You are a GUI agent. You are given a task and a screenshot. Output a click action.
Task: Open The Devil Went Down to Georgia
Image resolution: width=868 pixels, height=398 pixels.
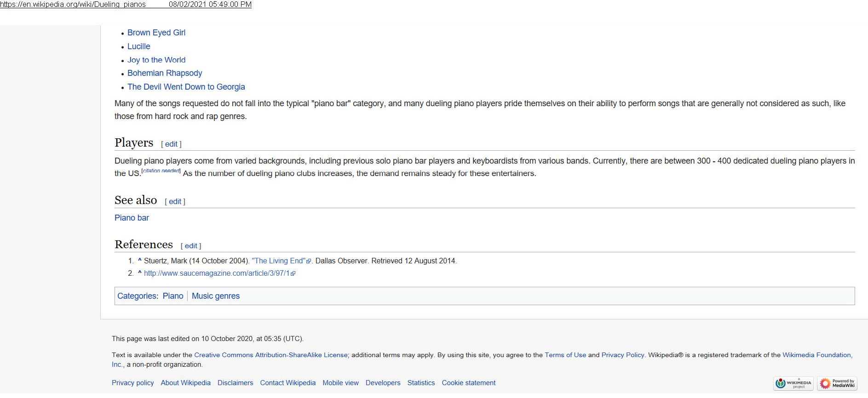coord(186,87)
